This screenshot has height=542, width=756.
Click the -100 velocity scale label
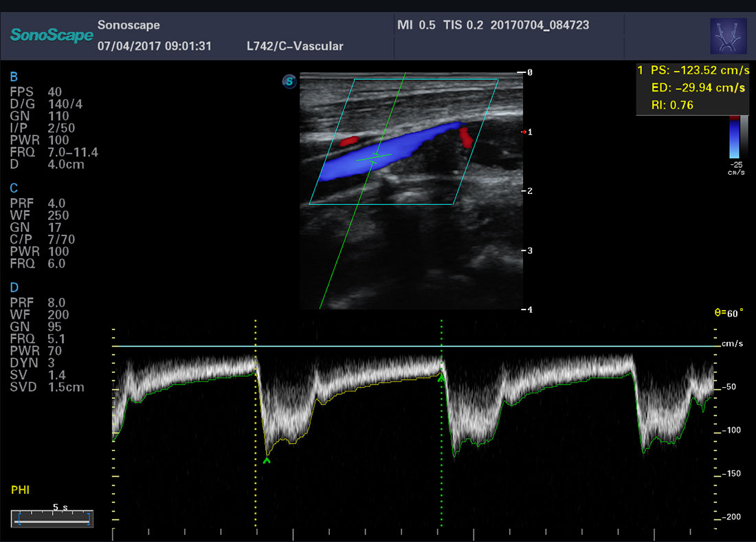point(731,430)
